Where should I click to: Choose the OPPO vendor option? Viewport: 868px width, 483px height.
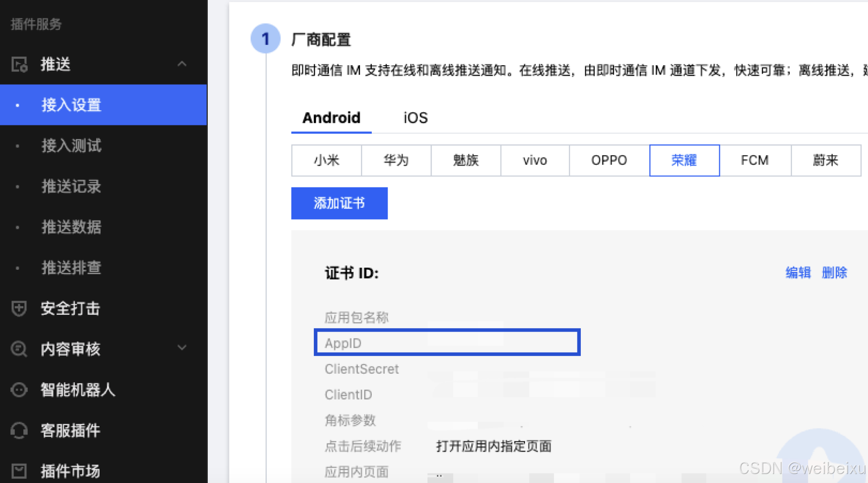click(x=609, y=160)
